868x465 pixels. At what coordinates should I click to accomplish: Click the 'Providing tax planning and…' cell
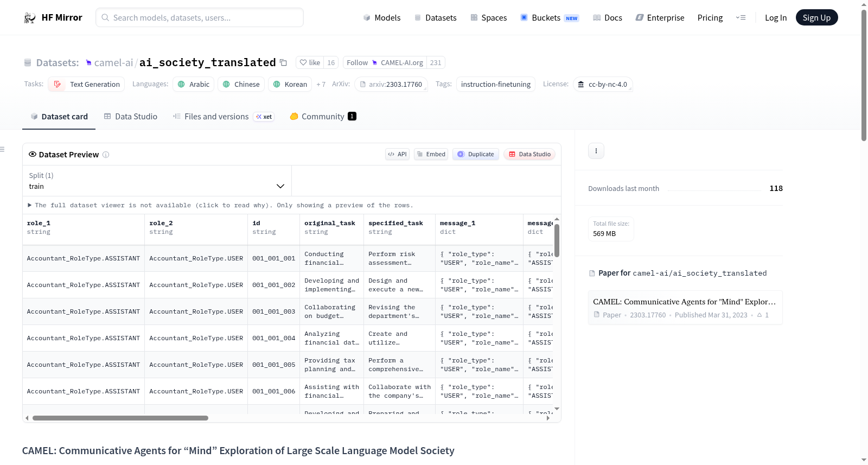(332, 365)
